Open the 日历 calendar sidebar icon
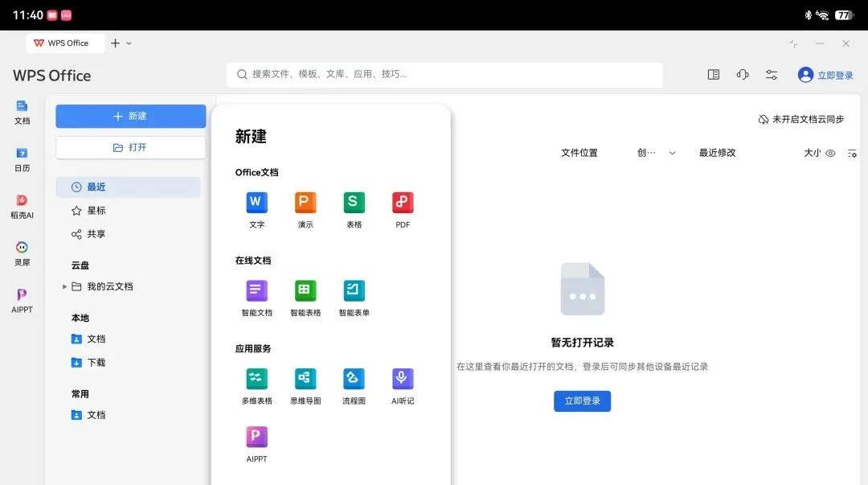Image resolution: width=868 pixels, height=485 pixels. [x=23, y=159]
